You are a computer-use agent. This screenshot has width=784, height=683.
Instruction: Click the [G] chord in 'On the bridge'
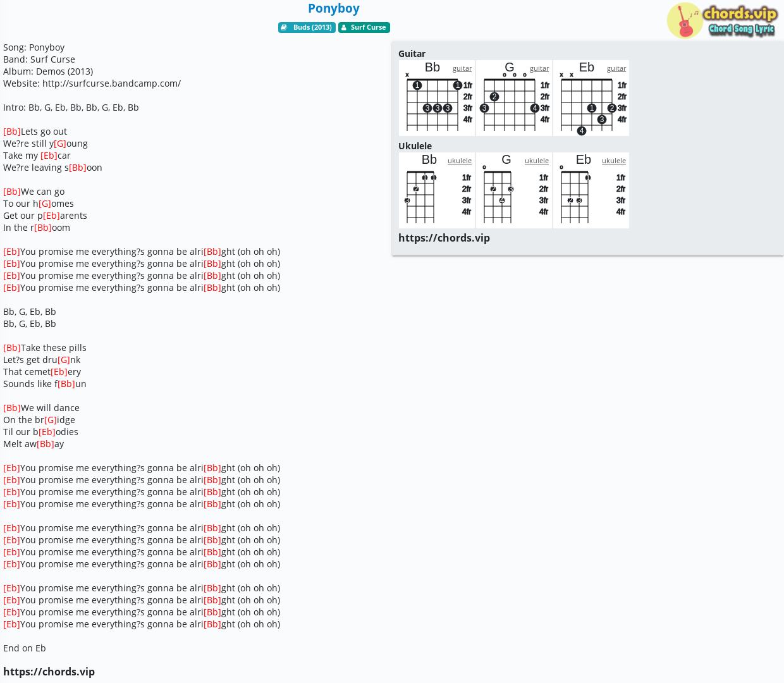pos(51,420)
